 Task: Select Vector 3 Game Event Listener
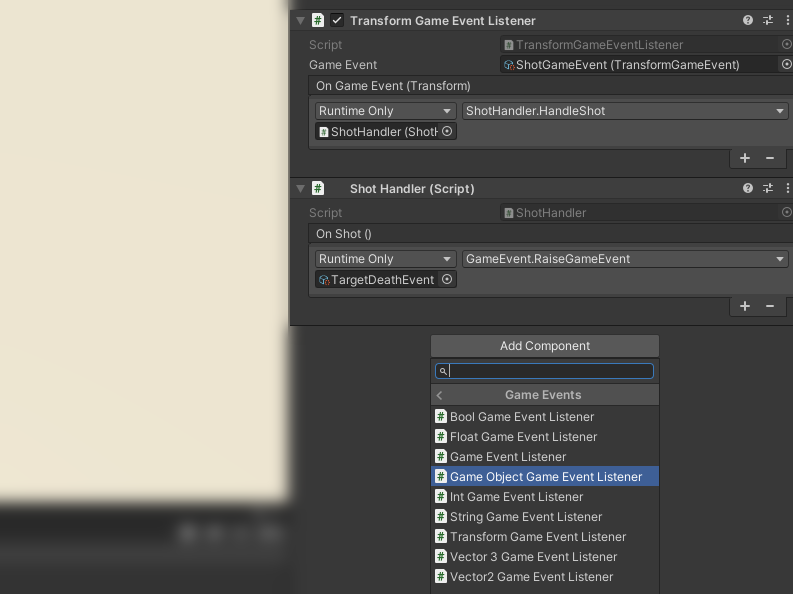pyautogui.click(x=545, y=557)
